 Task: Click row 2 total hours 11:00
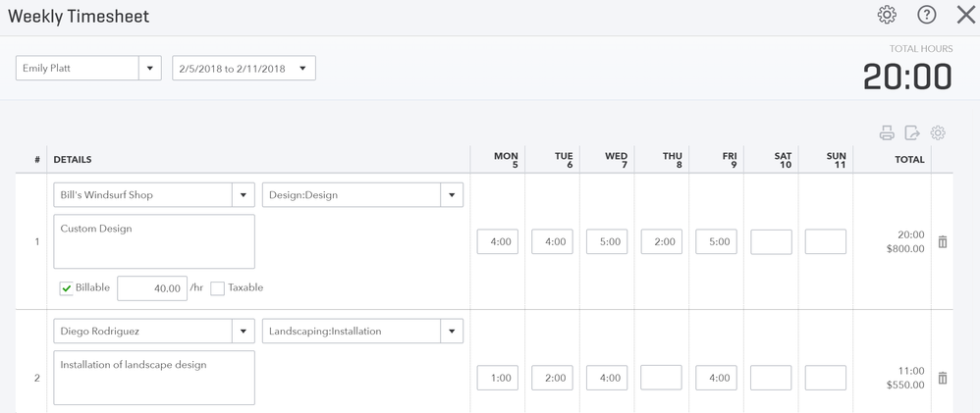coord(913,371)
